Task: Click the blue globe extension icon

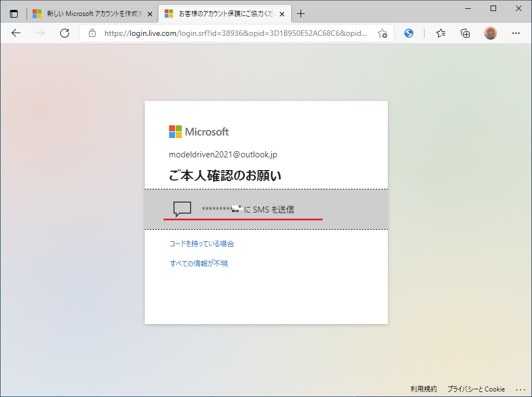Action: tap(409, 33)
